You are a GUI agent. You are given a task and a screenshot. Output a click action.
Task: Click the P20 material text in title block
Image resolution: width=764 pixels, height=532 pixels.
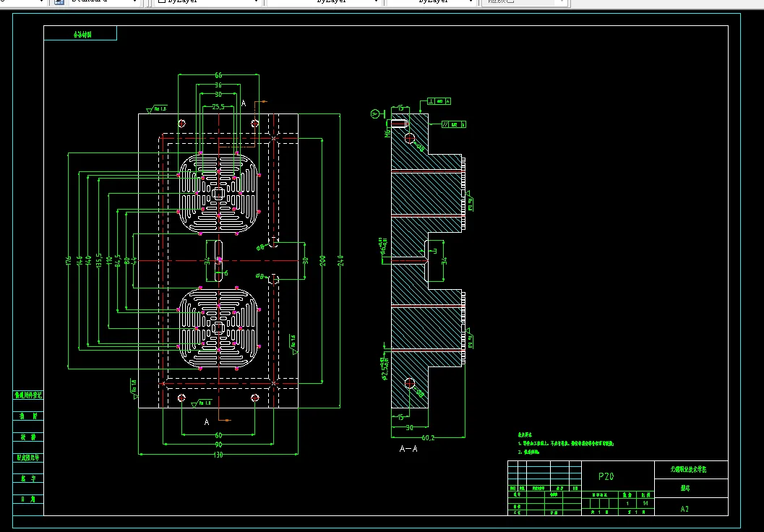[606, 476]
